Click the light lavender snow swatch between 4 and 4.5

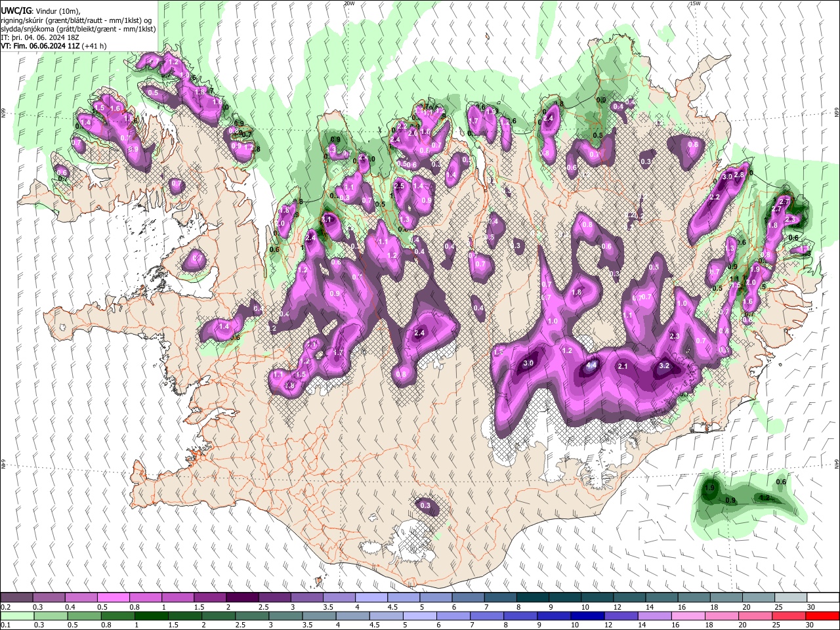coord(371,597)
